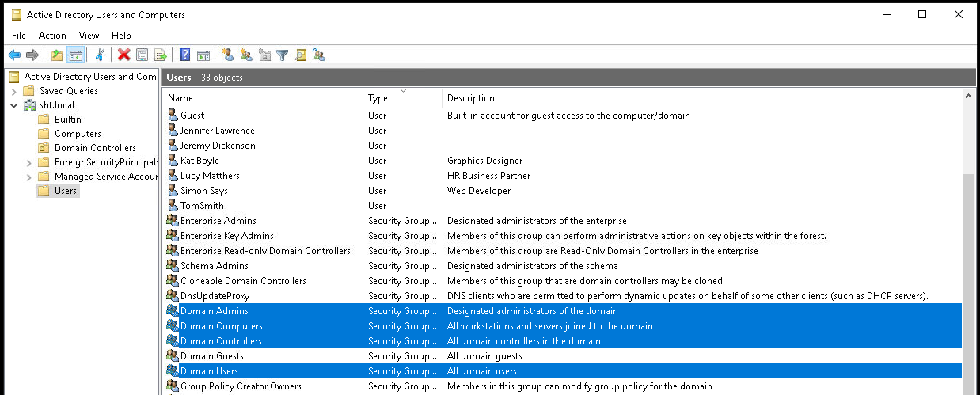
Task: Select the Jeremy Dickenson user row
Action: pyautogui.click(x=563, y=146)
